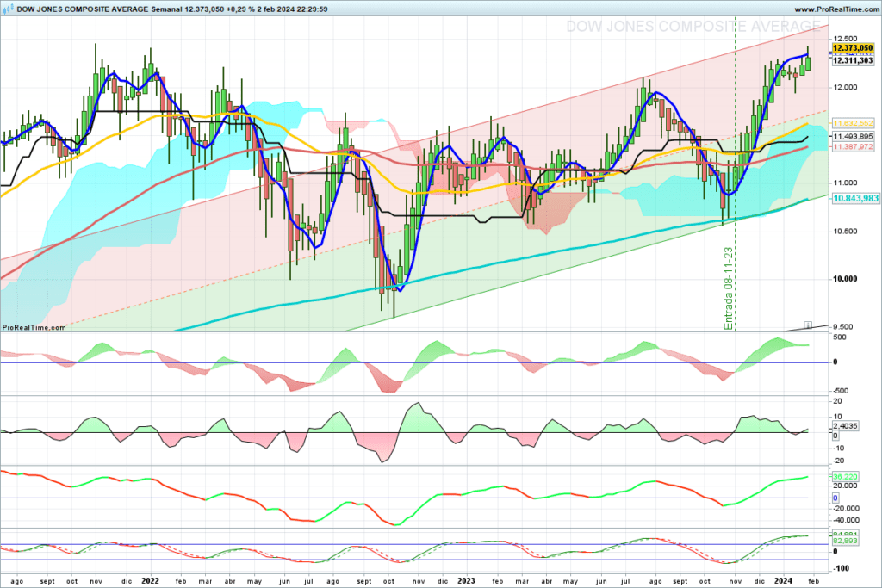Click the 2,4035 indicator value label
The height and width of the screenshot is (588, 882).
point(845,426)
